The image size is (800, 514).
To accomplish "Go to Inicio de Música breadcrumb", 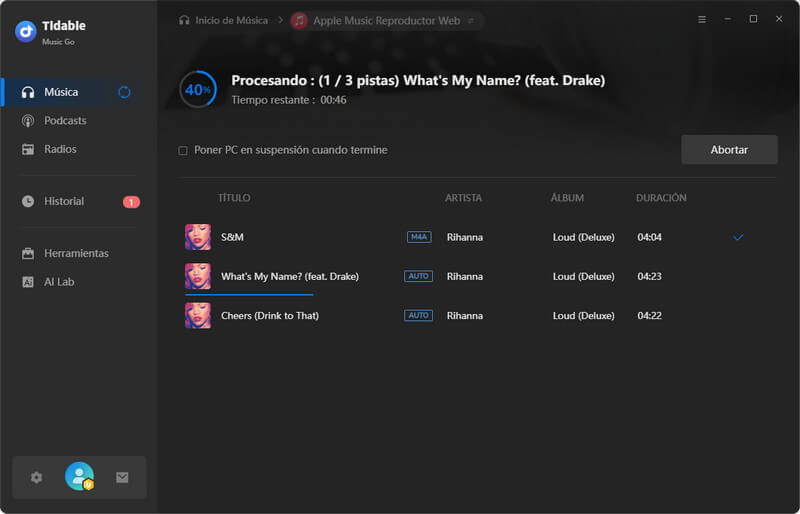I will click(229, 20).
